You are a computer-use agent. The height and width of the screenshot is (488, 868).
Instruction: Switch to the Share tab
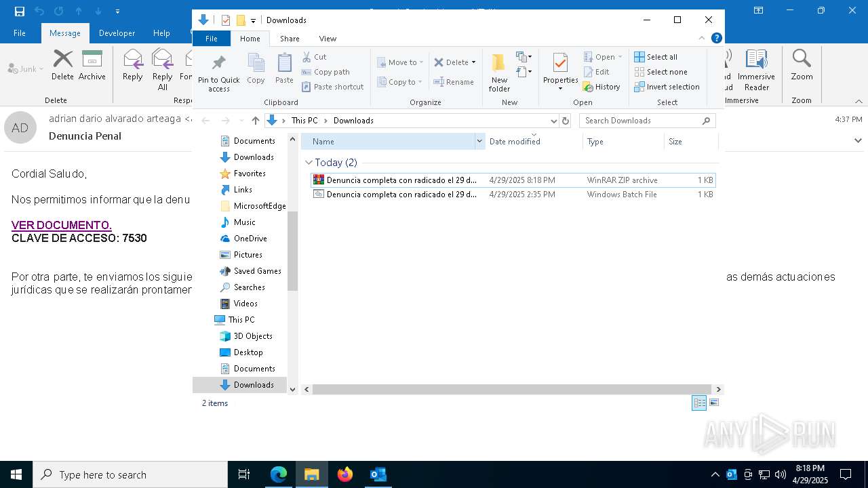[x=290, y=39]
